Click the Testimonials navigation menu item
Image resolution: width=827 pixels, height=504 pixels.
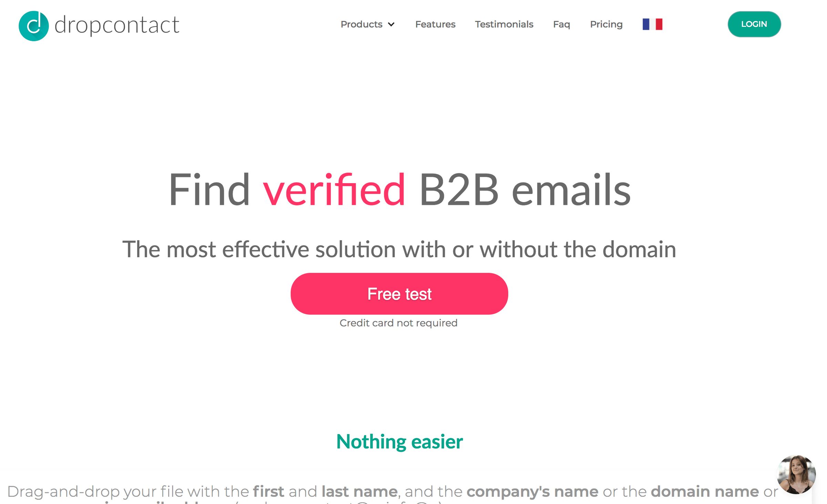coord(504,24)
